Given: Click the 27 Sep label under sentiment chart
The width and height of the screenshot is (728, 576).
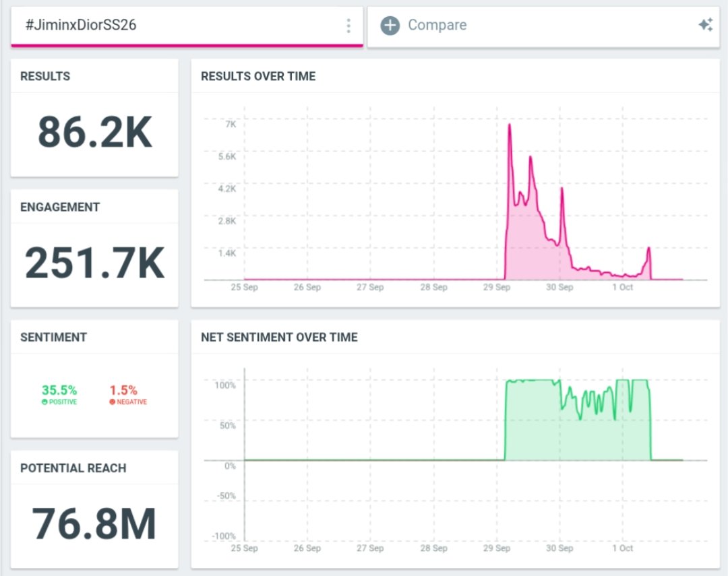Looking at the screenshot, I should click(370, 548).
